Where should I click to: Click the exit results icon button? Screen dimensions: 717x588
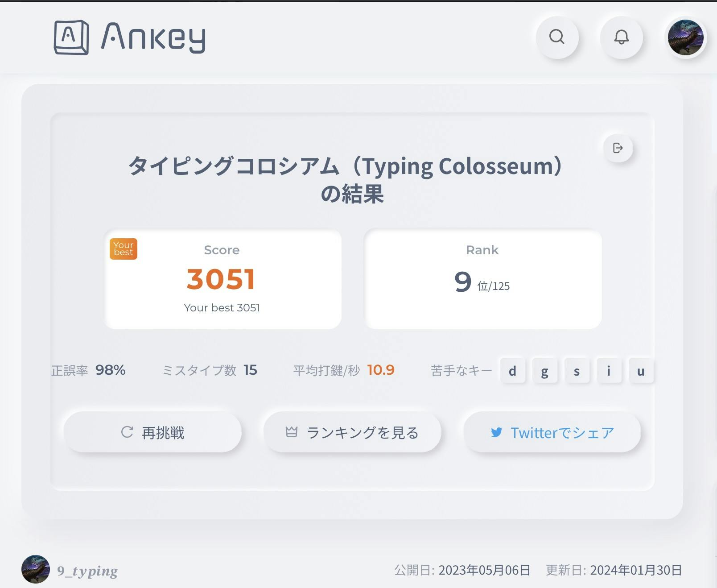pos(618,148)
